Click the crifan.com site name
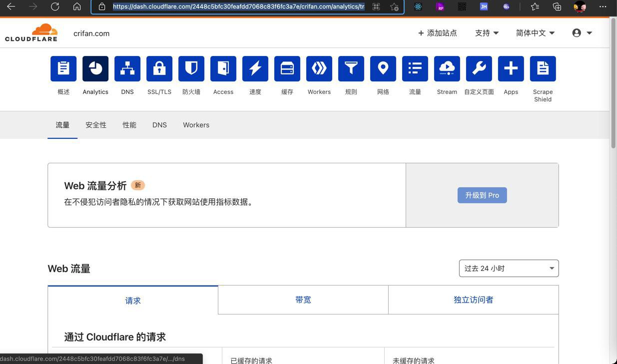This screenshot has height=364, width=617. click(x=91, y=33)
